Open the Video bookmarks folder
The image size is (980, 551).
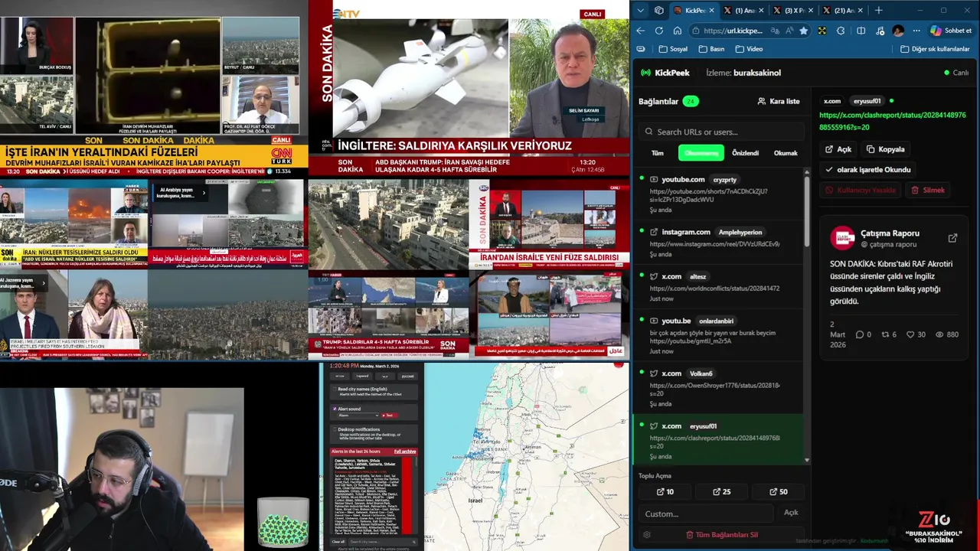[749, 49]
